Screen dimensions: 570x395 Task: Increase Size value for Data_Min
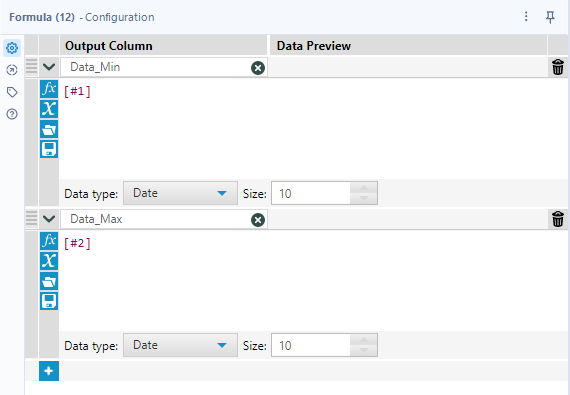coord(364,188)
